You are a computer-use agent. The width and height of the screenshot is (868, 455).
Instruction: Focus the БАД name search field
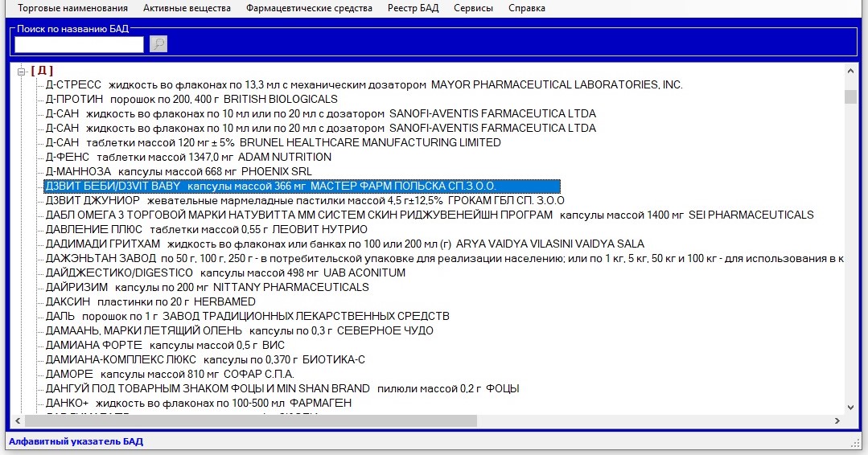[x=79, y=44]
